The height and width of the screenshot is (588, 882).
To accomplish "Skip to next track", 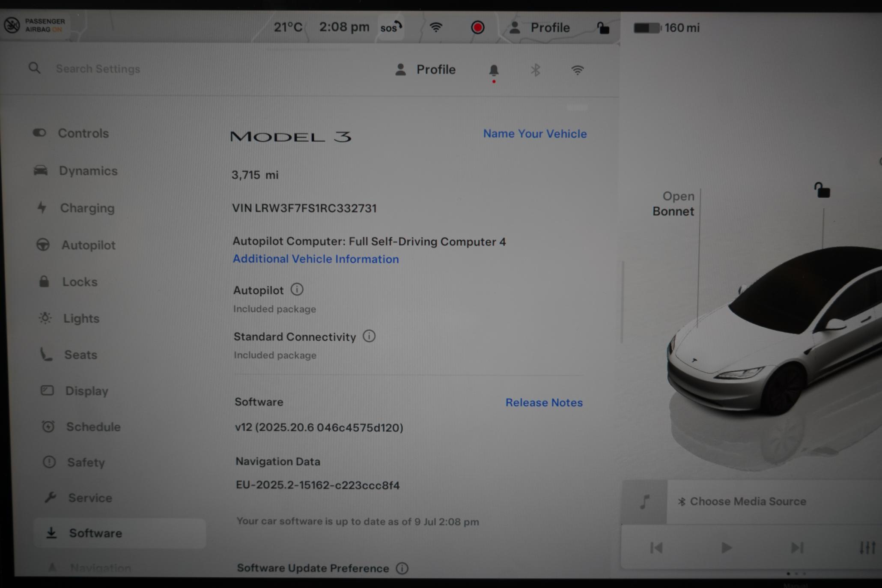I will (797, 548).
